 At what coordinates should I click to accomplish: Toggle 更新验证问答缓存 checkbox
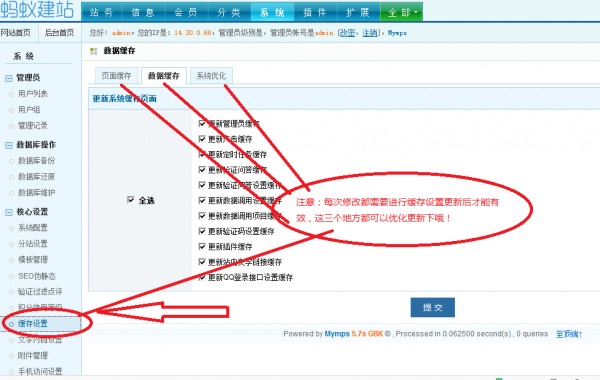pos(202,170)
